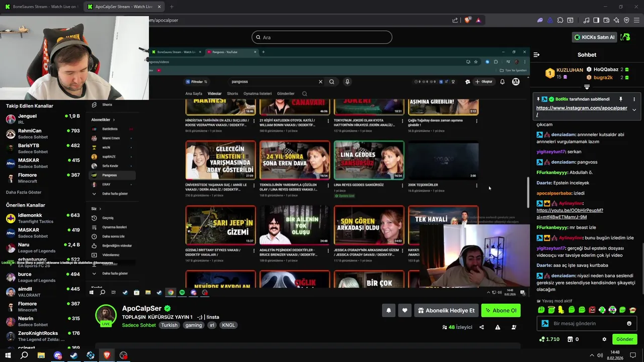Open Brave Leo AI sparkle icon
Screen dimensions: 644x362
[616, 20]
